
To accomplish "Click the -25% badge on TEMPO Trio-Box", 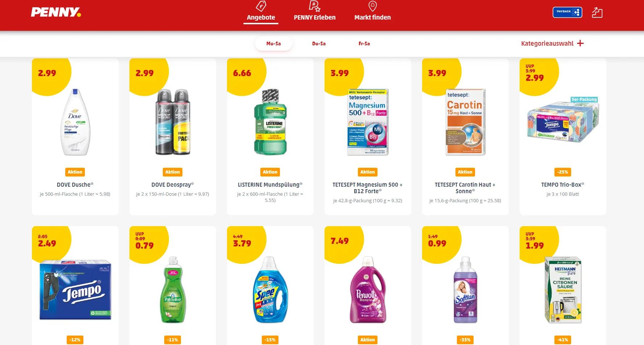I will pos(562,172).
